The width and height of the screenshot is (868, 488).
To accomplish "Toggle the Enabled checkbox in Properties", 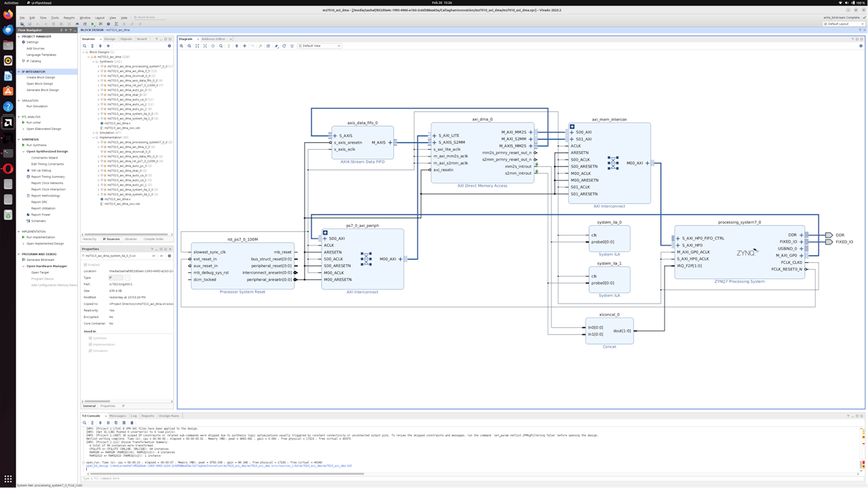I will [x=85, y=264].
